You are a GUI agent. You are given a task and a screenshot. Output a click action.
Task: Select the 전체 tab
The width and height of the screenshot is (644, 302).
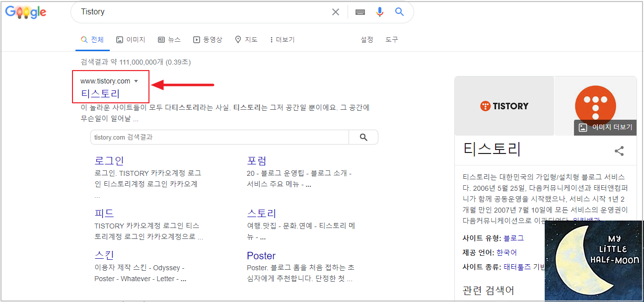(x=92, y=40)
